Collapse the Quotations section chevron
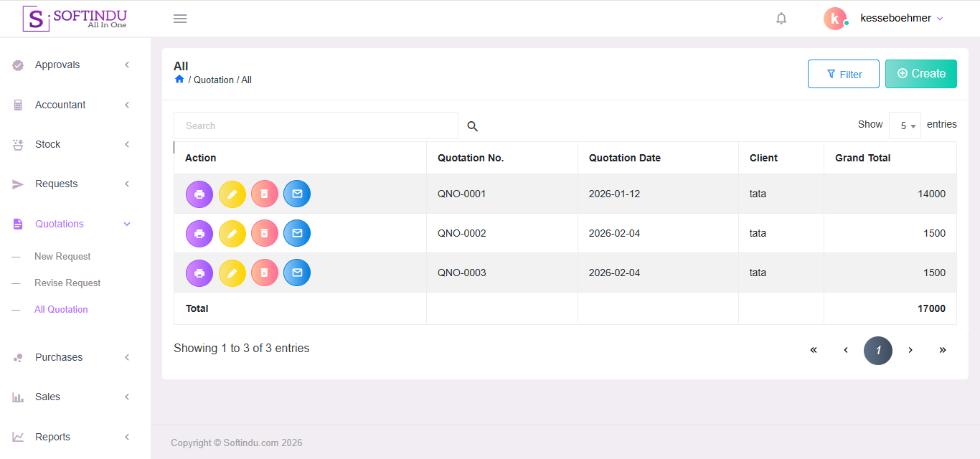The width and height of the screenshot is (980, 459). (127, 223)
